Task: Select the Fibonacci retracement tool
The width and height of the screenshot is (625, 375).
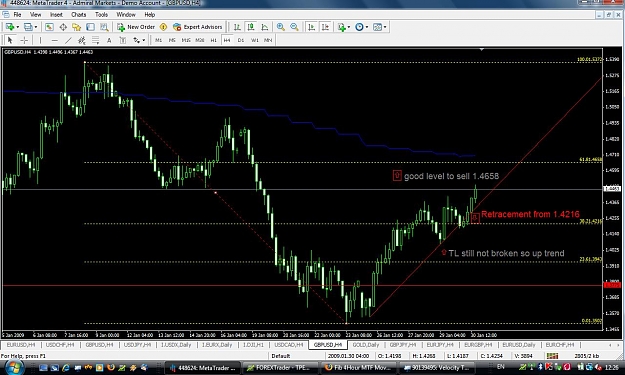Action: coord(96,40)
